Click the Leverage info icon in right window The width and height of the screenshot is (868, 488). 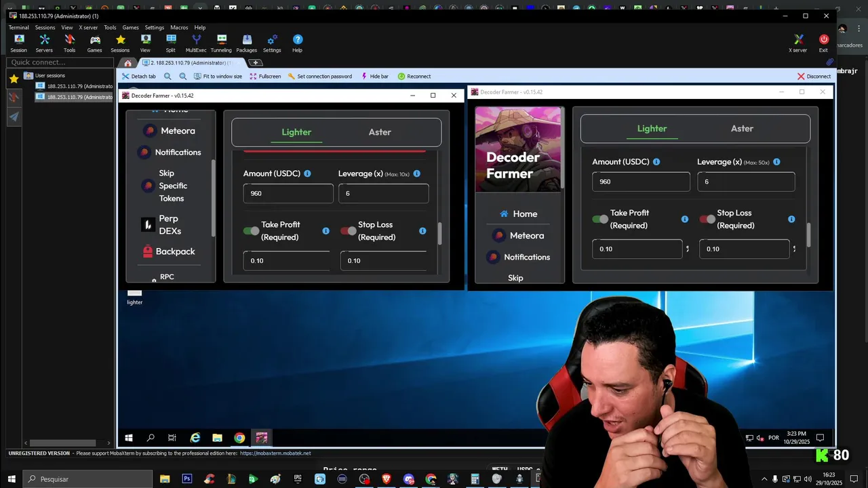pos(776,162)
